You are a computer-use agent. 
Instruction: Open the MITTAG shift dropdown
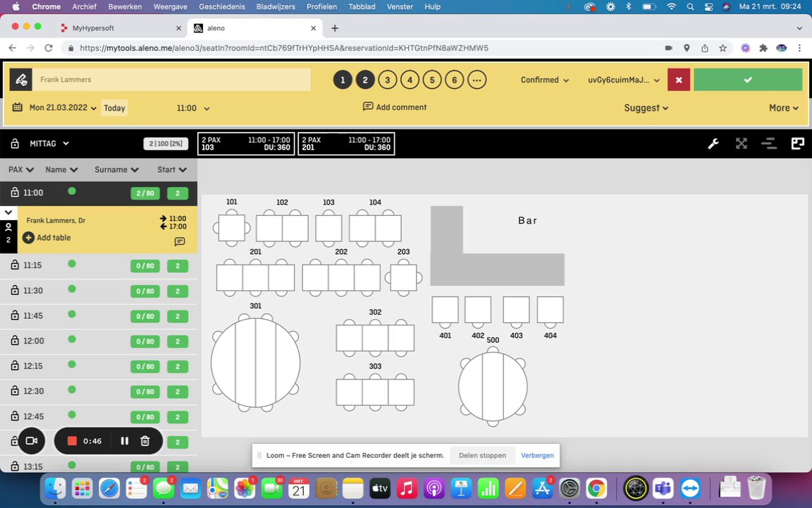tap(49, 144)
